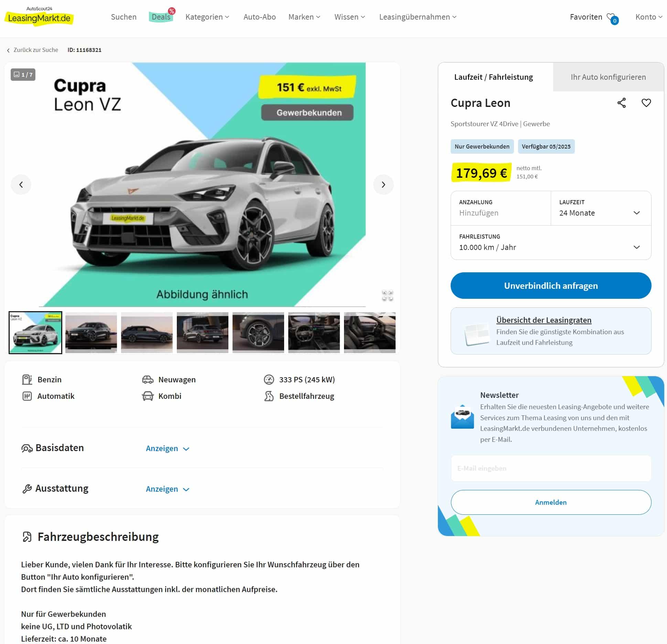
Task: Show previous car image with left arrow
Action: tap(21, 185)
